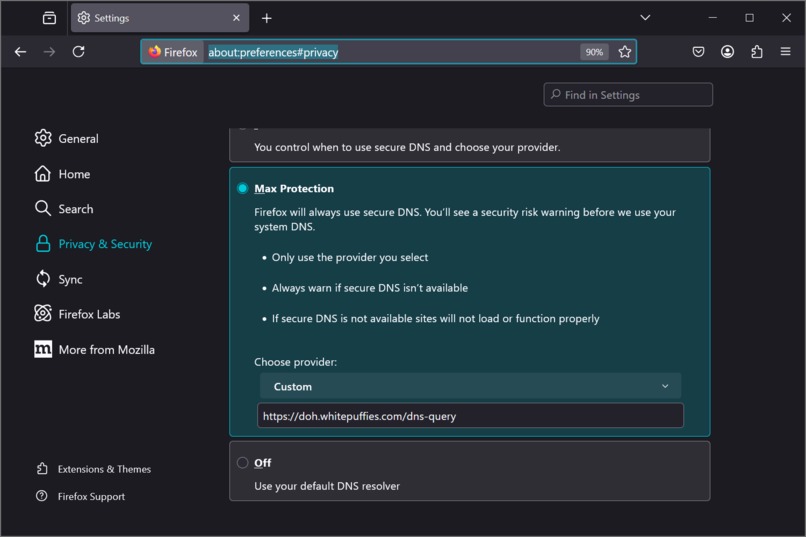Select the Settings tab

click(x=160, y=18)
